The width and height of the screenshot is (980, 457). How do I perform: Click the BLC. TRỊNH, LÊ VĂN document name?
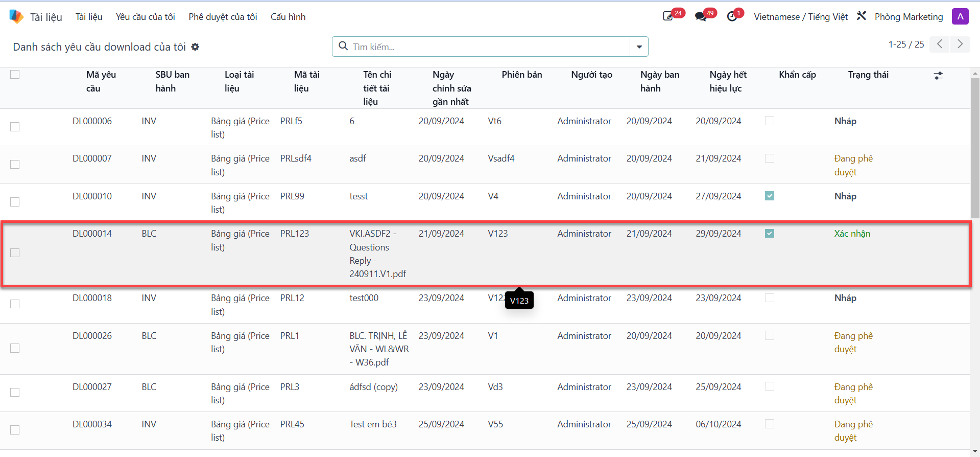[x=379, y=349]
